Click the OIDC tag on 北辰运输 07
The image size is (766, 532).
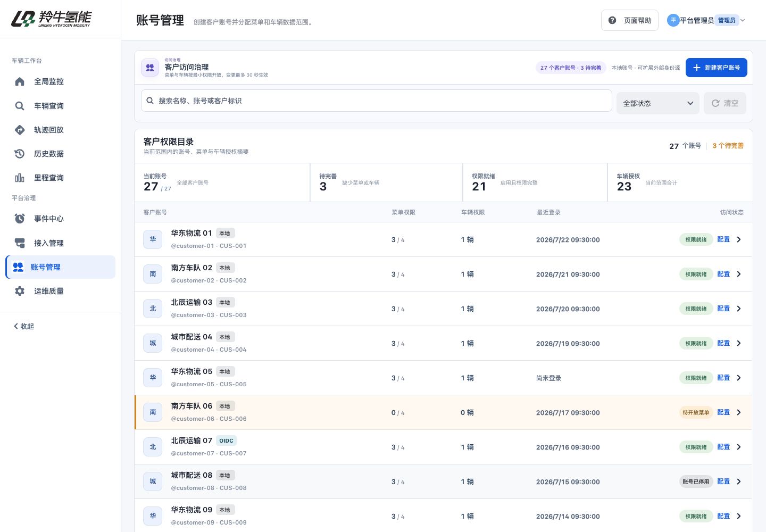[227, 440]
